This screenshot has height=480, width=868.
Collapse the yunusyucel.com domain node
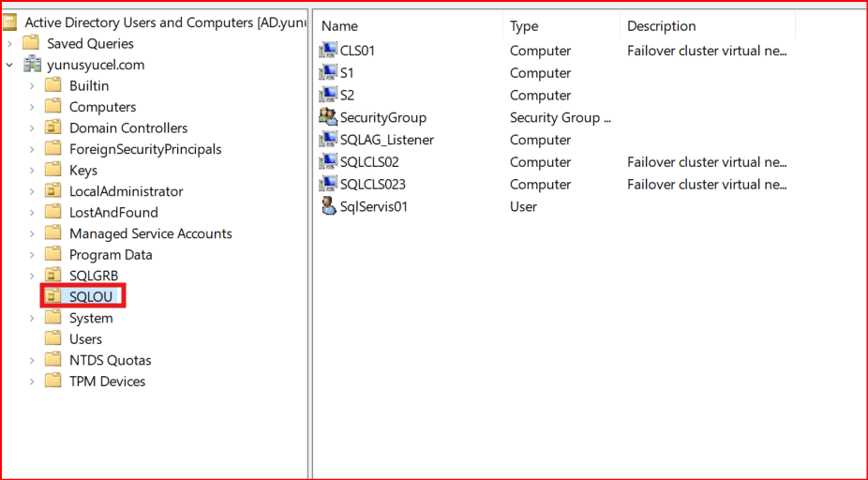pyautogui.click(x=9, y=65)
